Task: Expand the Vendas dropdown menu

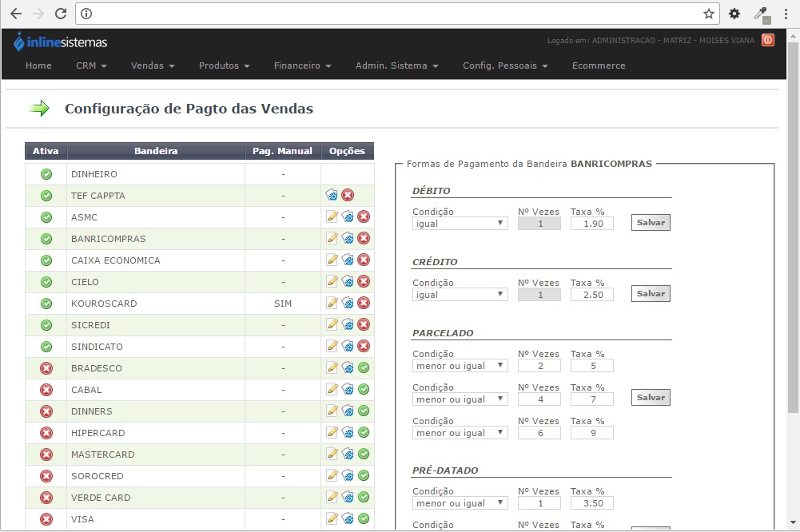Action: click(x=153, y=66)
